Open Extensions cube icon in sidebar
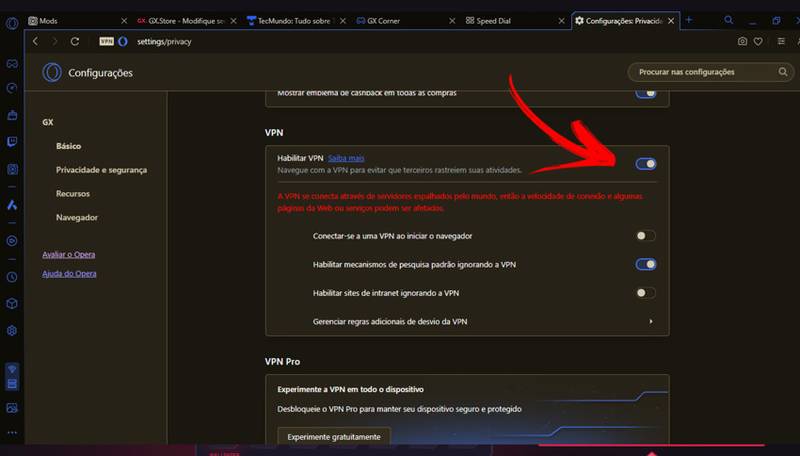800x456 pixels. (12, 303)
